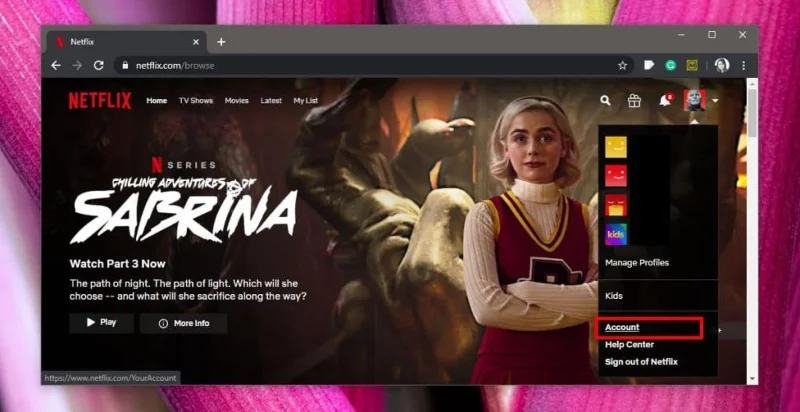Image resolution: width=800 pixels, height=412 pixels.
Task: Bookmark this page with star icon
Action: (622, 65)
